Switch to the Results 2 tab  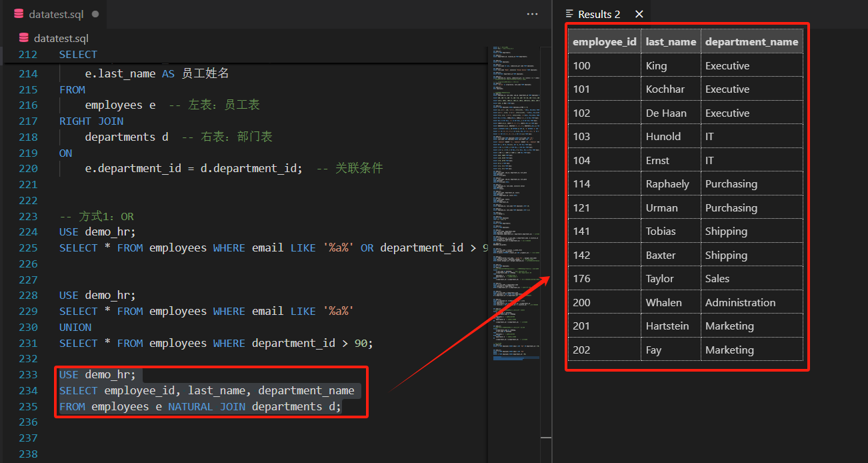coord(599,14)
